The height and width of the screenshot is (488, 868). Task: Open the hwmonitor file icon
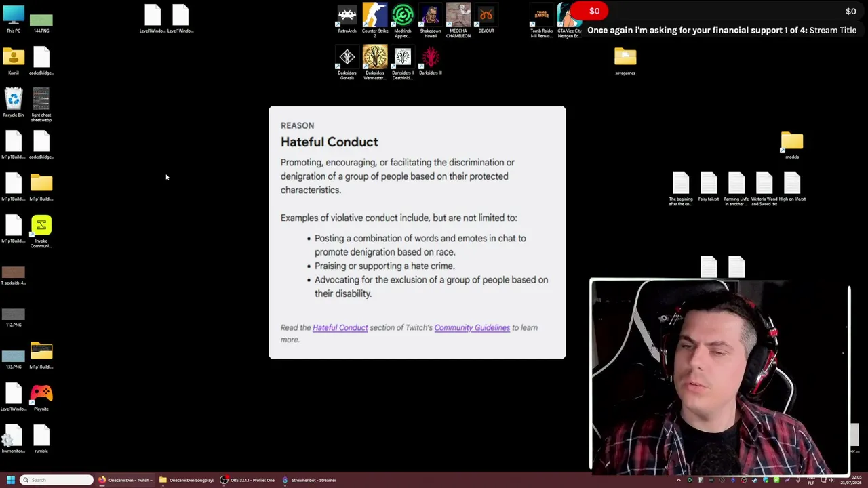(x=14, y=439)
